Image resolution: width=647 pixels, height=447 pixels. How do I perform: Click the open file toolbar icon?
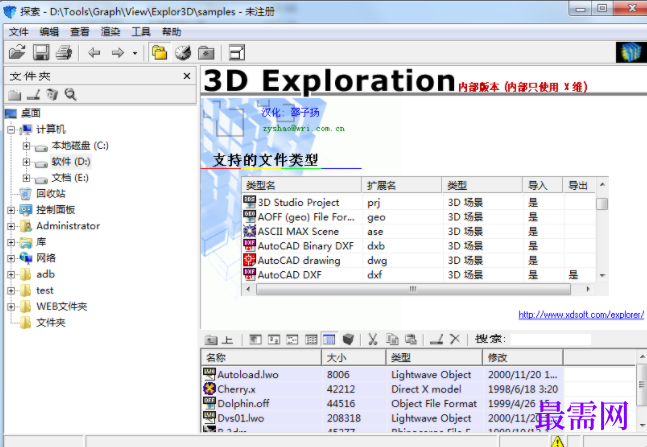coord(17,52)
